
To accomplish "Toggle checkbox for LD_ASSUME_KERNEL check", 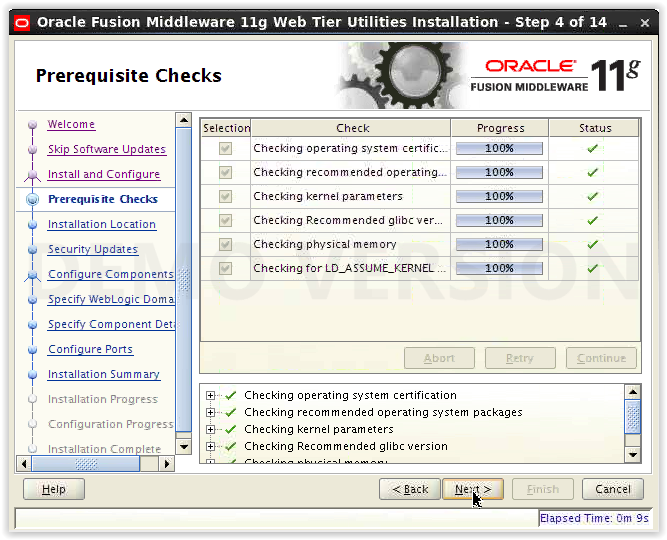I will [225, 269].
